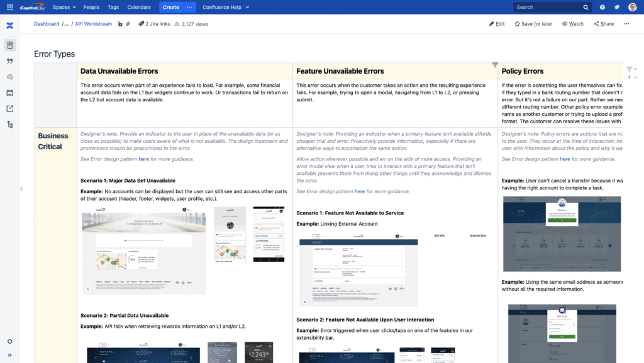644x363 pixels.
Task: Toggle Save for later star
Action: point(533,24)
